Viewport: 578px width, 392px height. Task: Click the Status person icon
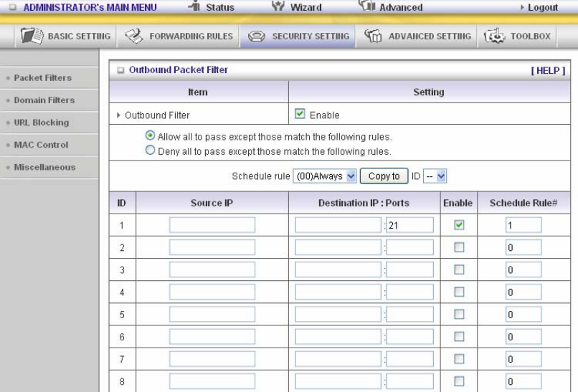[194, 6]
